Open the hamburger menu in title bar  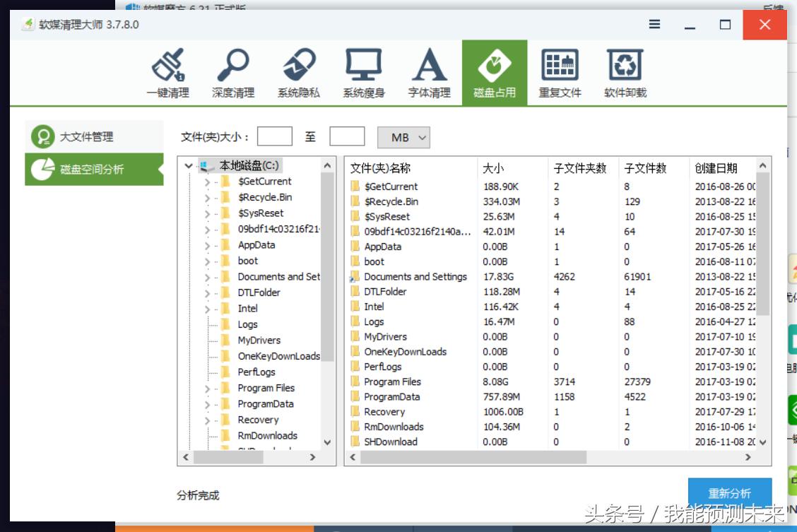pyautogui.click(x=654, y=23)
